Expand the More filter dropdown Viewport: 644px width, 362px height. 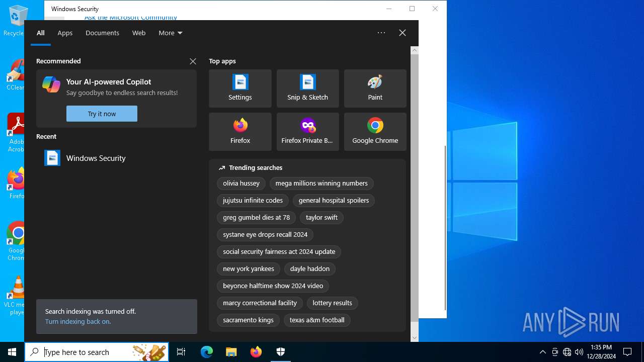pyautogui.click(x=171, y=33)
